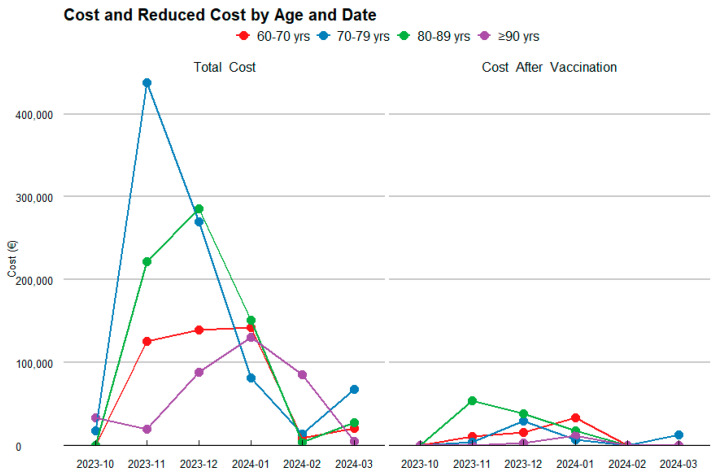Screen dimensions: 720x476
Task: Click the 2023-10 label under Cost After Vaccination
Action: (x=420, y=464)
